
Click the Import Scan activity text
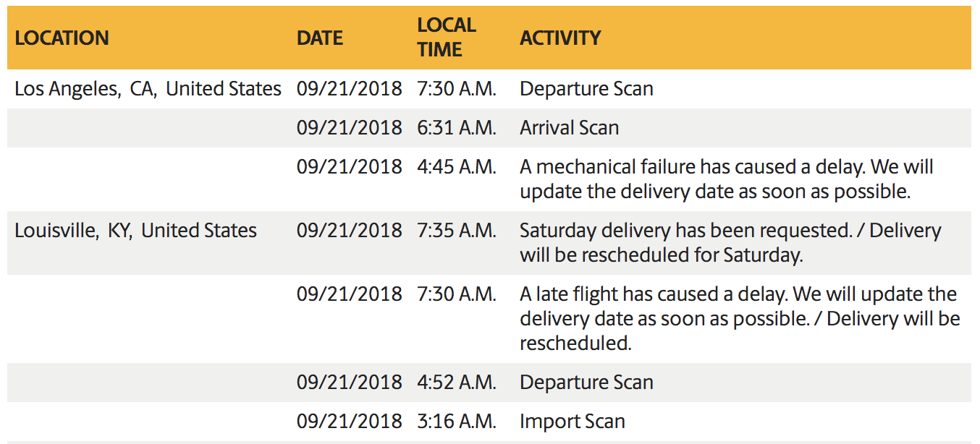coord(572,422)
